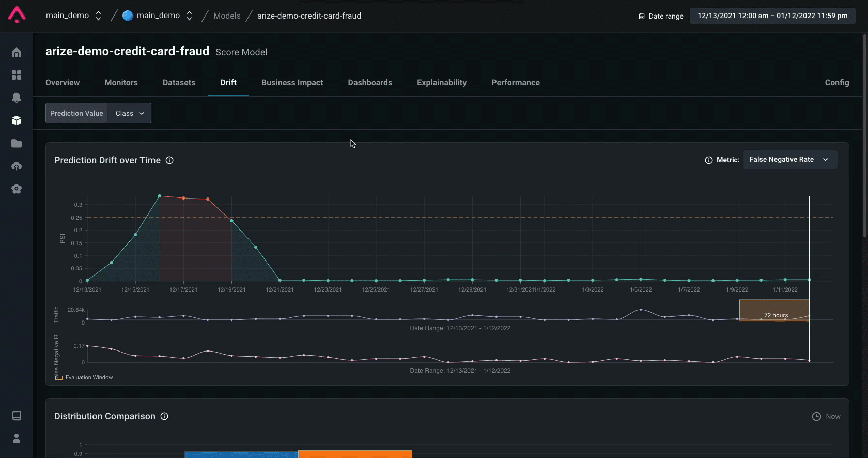Switch to the Datasets tab
868x458 pixels.
[179, 83]
